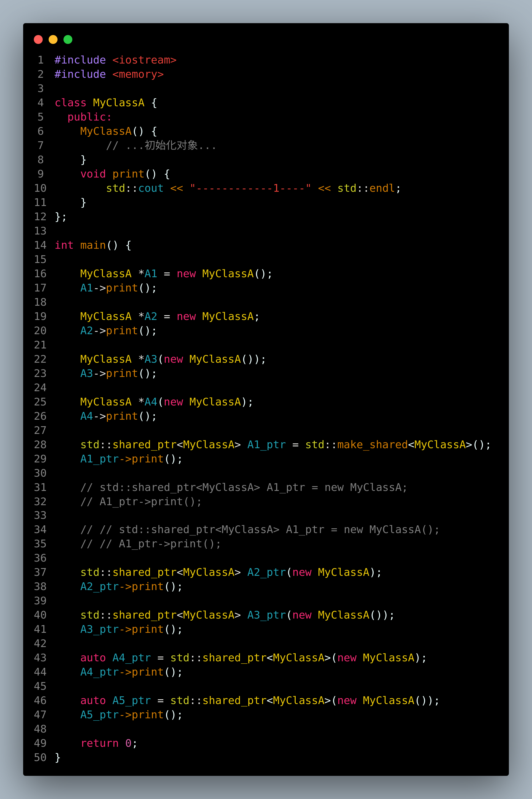
Task: Click 'A2_ptr(new MyClassA);' declaration
Action: (x=315, y=573)
